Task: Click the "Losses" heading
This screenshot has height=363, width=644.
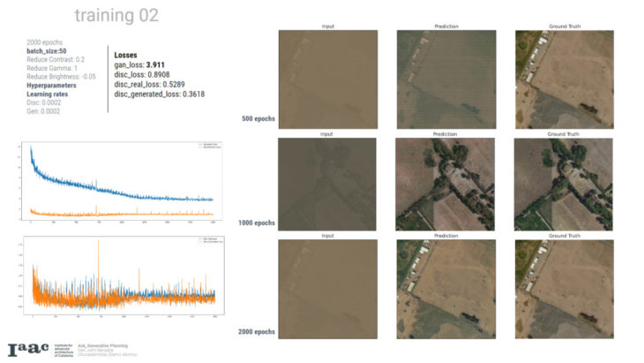Action: coord(125,54)
